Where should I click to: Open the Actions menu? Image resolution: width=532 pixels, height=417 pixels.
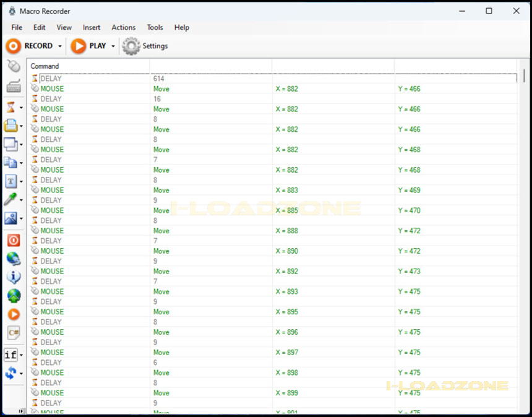pos(124,27)
